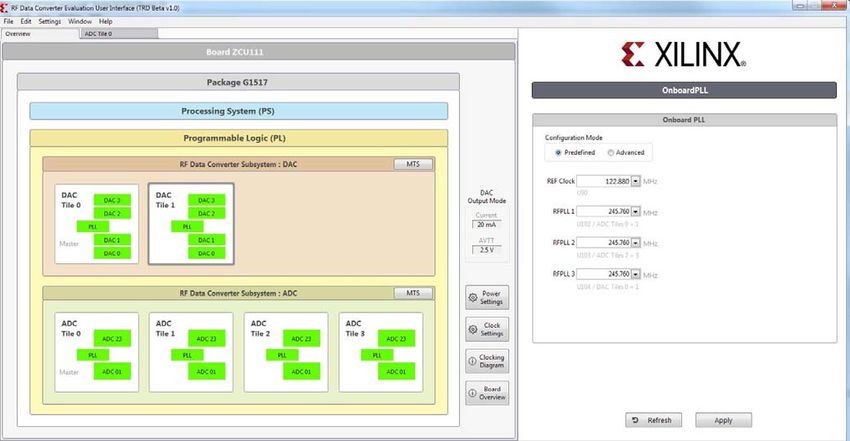Open the Edit menu
Viewport: 850px width, 441px height.
pos(26,22)
